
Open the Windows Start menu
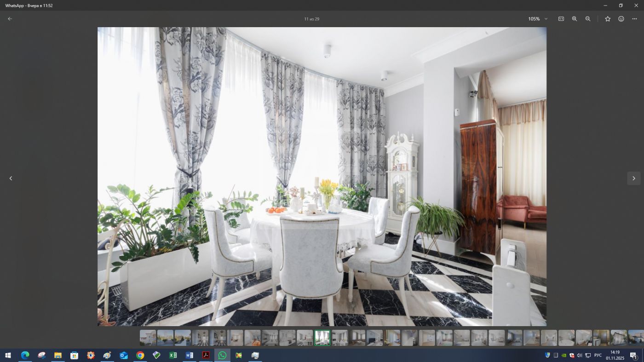tap(8, 355)
